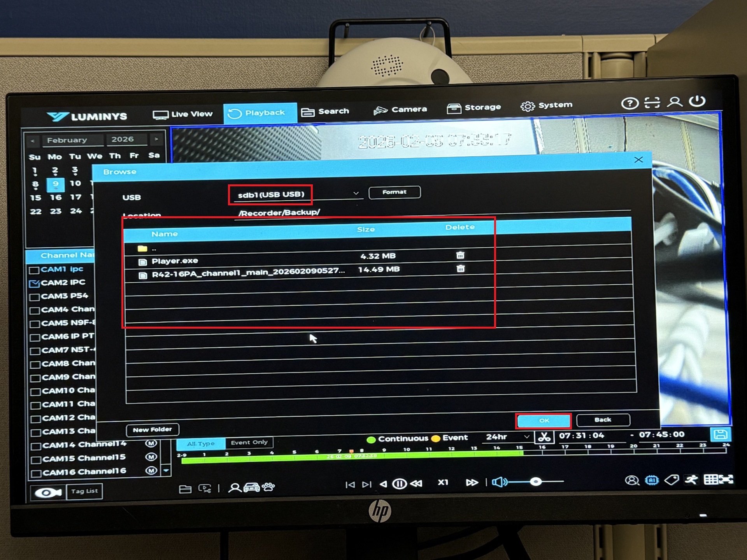Click the scissors clip icon
The image size is (747, 560).
(x=544, y=437)
